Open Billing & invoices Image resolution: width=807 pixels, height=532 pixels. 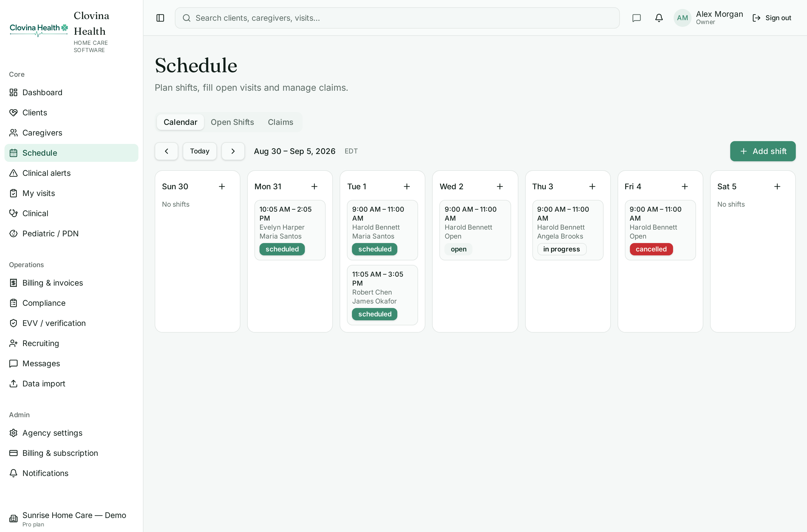coord(71,283)
